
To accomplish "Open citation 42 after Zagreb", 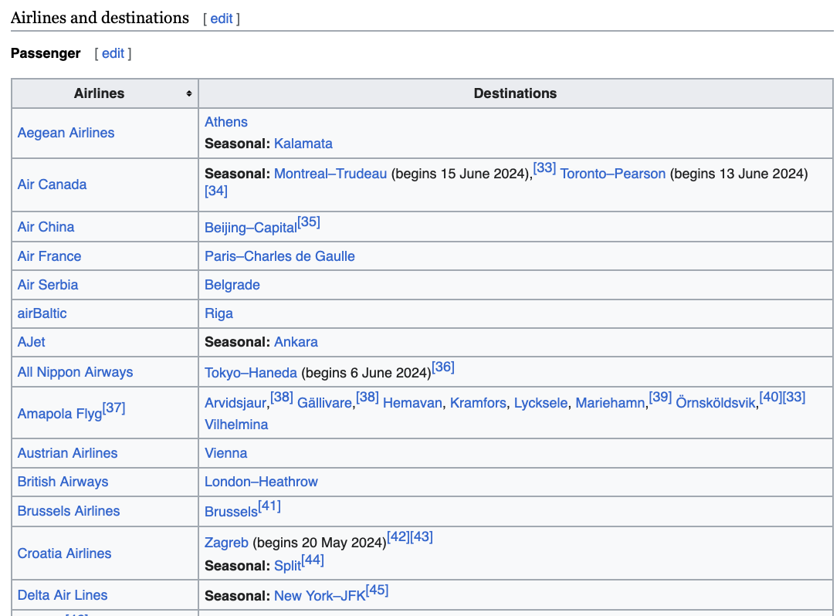I will [398, 536].
